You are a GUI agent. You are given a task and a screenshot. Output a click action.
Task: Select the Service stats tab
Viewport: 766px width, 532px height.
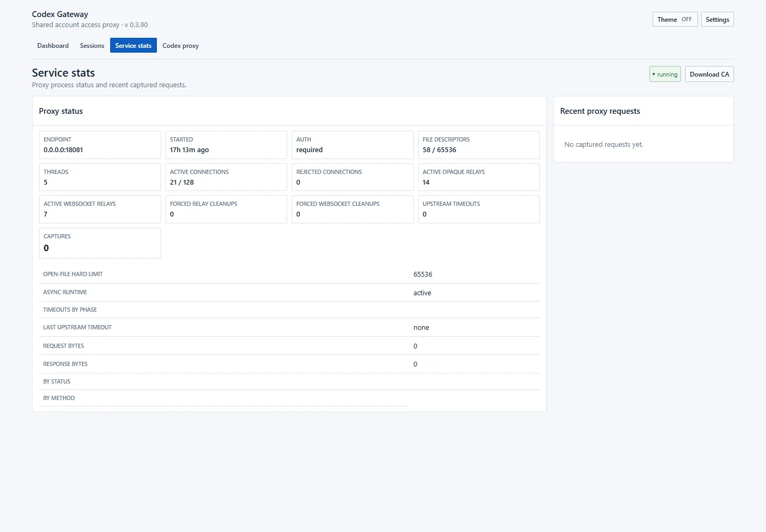coord(134,46)
